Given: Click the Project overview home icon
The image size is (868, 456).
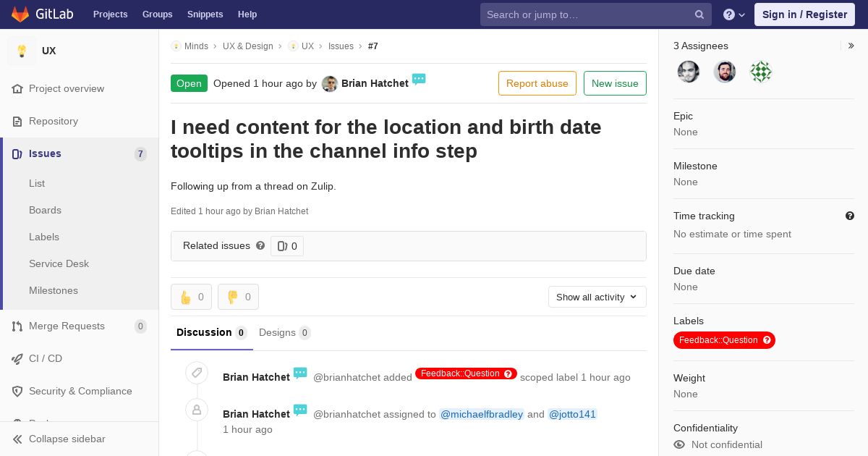Looking at the screenshot, I should pyautogui.click(x=17, y=88).
